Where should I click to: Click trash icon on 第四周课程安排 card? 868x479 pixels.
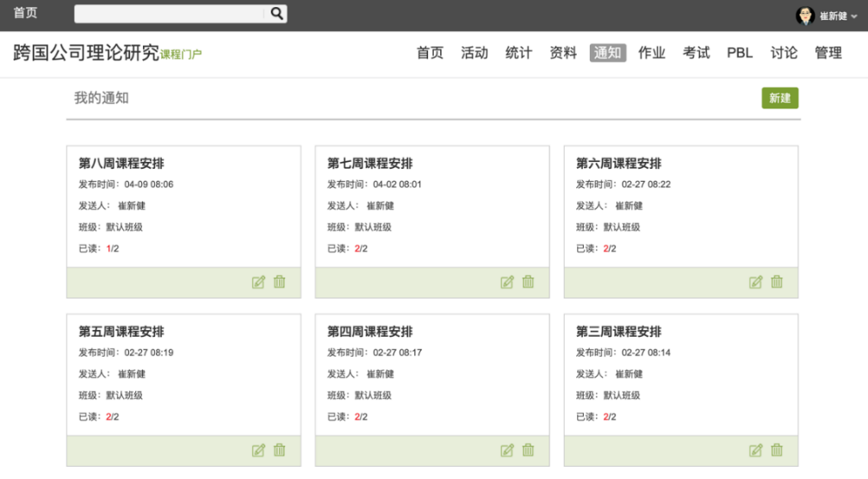tap(529, 450)
